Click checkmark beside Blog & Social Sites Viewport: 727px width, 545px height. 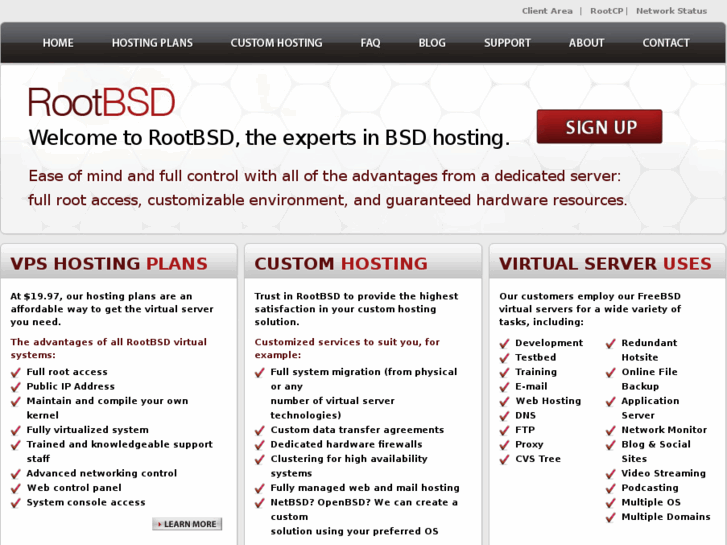[x=611, y=445]
